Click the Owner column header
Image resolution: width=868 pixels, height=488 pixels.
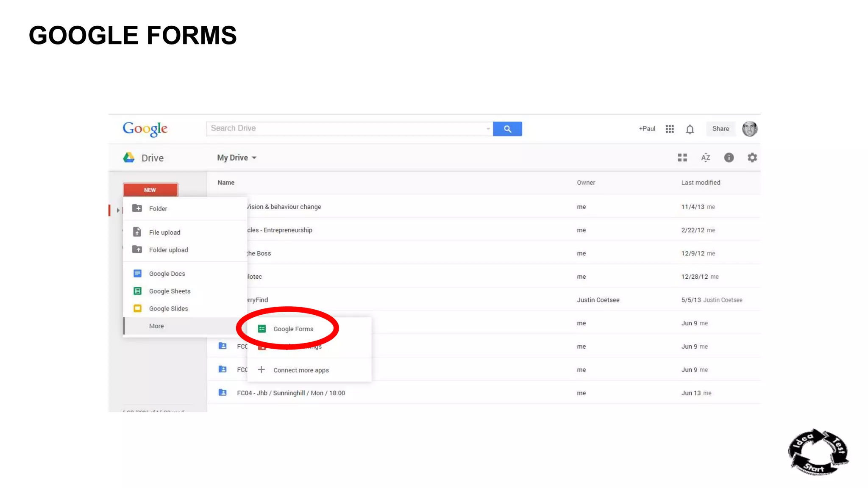(x=586, y=183)
